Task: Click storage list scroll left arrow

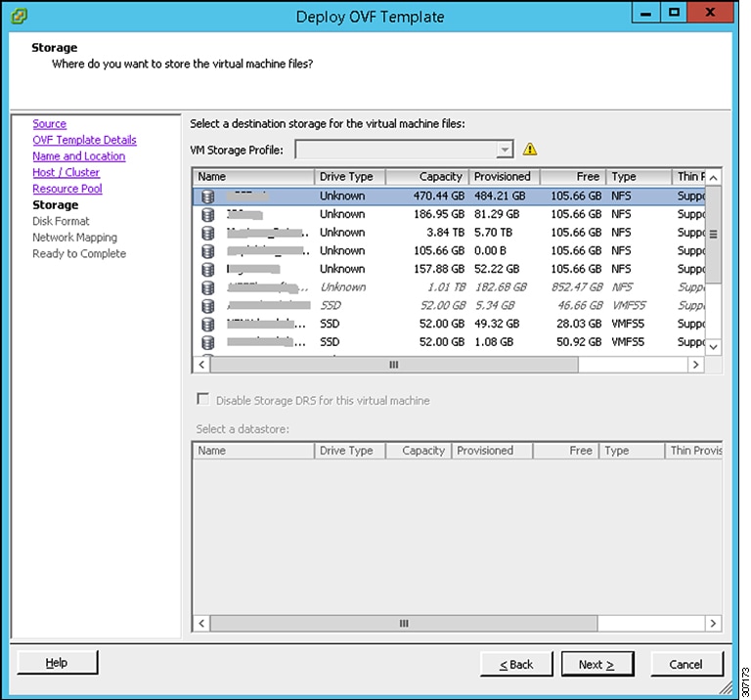Action: click(x=201, y=365)
